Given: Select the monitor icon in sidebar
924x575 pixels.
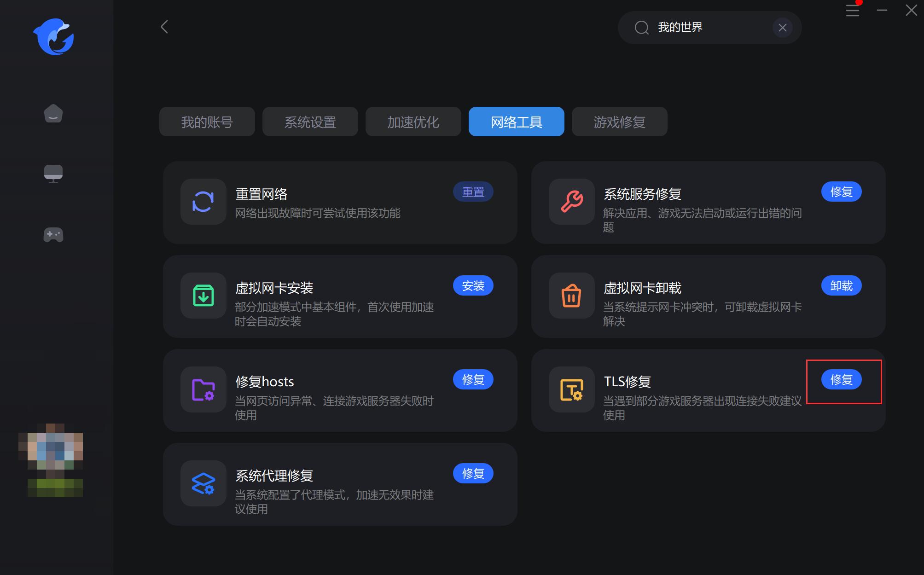Looking at the screenshot, I should [53, 173].
